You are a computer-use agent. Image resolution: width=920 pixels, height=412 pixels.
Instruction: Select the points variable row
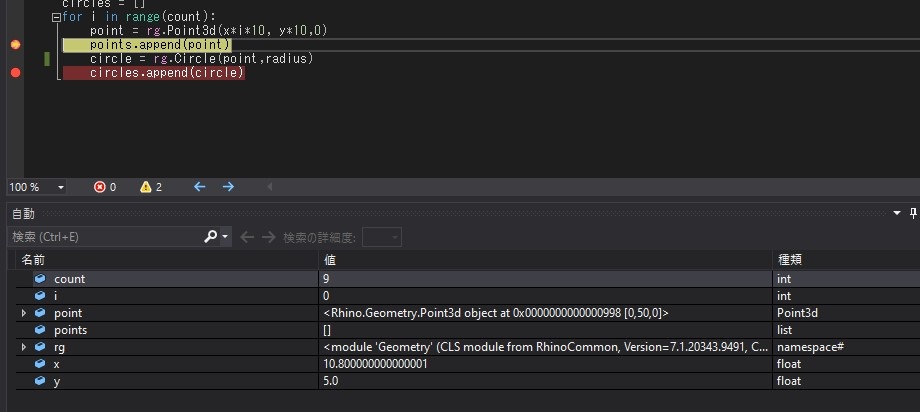468,330
